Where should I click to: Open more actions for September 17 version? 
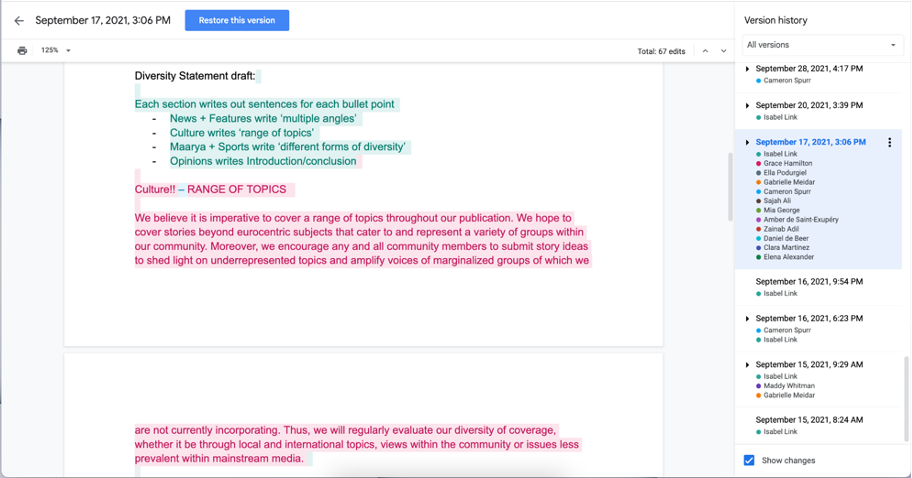[889, 142]
